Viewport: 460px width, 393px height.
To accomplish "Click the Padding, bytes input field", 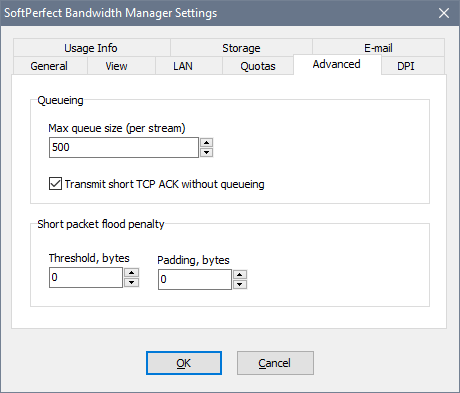I will pos(195,279).
